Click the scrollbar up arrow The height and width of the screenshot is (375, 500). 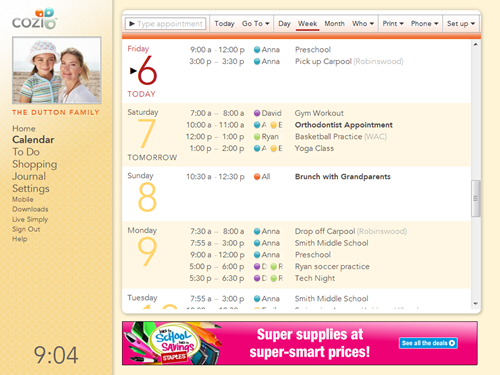click(476, 44)
